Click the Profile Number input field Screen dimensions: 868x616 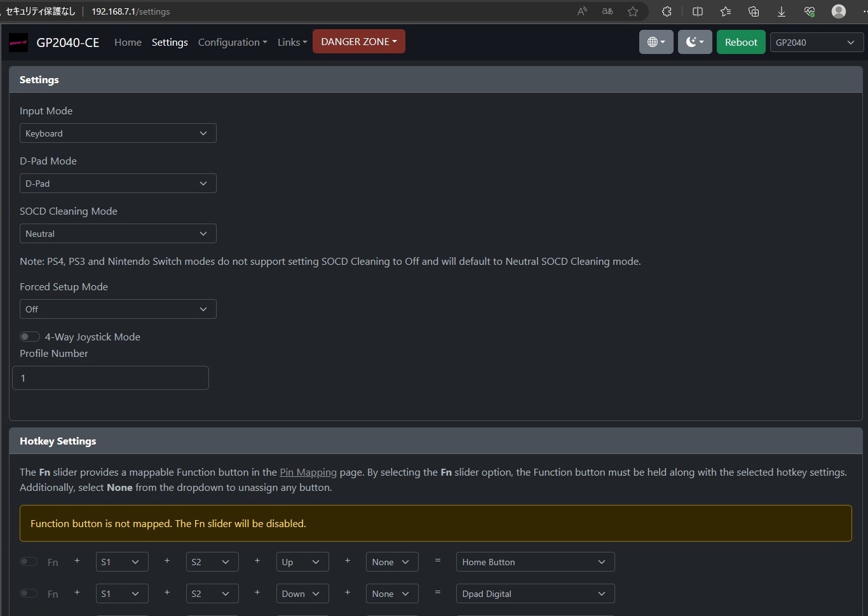coord(111,378)
